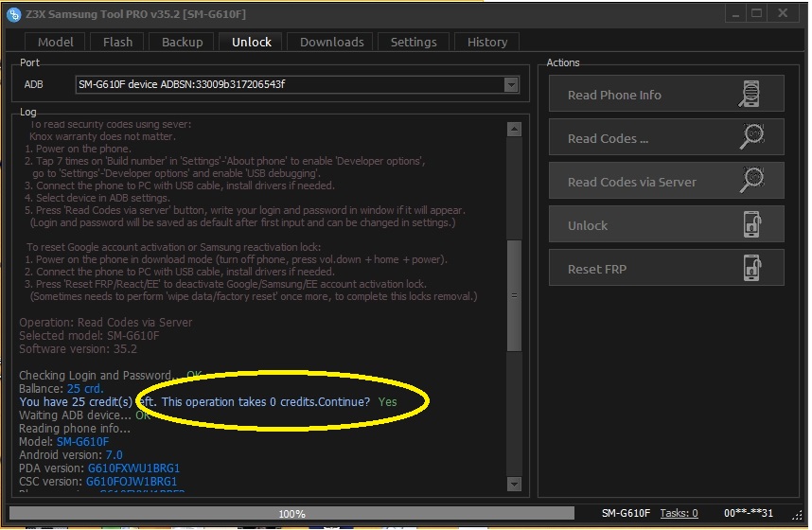Viewport: 812px width, 530px height.
Task: Click the log scrollbar thumb
Action: [x=514, y=295]
